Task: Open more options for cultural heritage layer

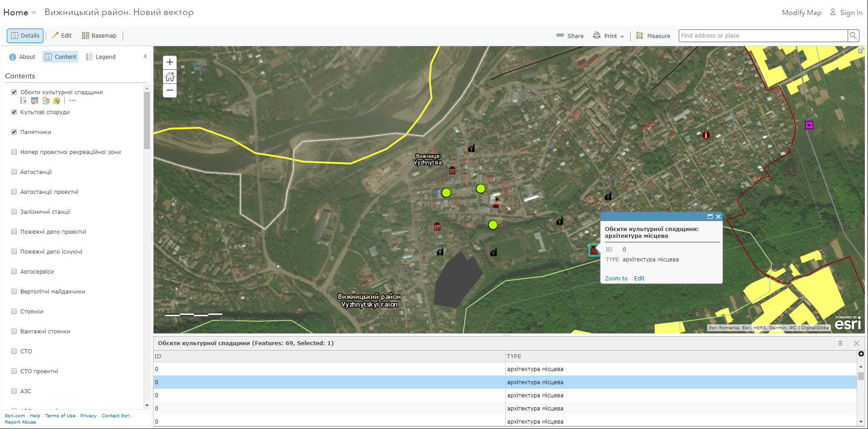Action: (x=72, y=101)
